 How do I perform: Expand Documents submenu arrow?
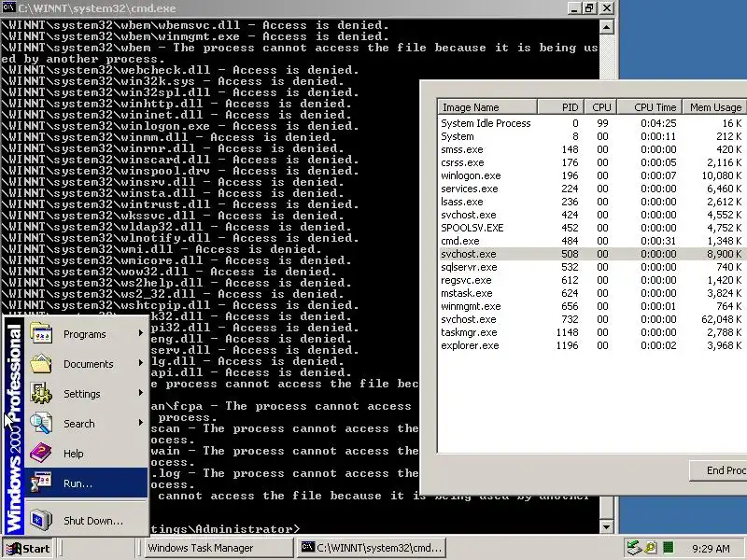click(x=141, y=363)
